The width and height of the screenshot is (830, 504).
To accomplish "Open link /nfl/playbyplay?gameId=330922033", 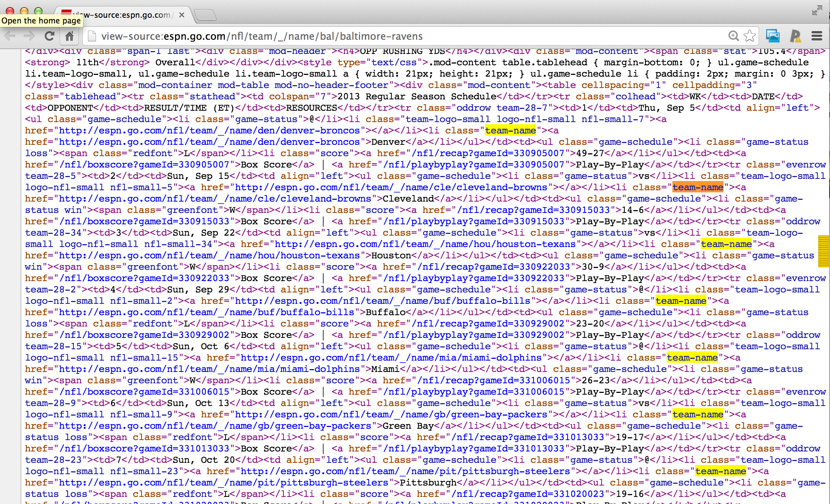I will tap(474, 278).
